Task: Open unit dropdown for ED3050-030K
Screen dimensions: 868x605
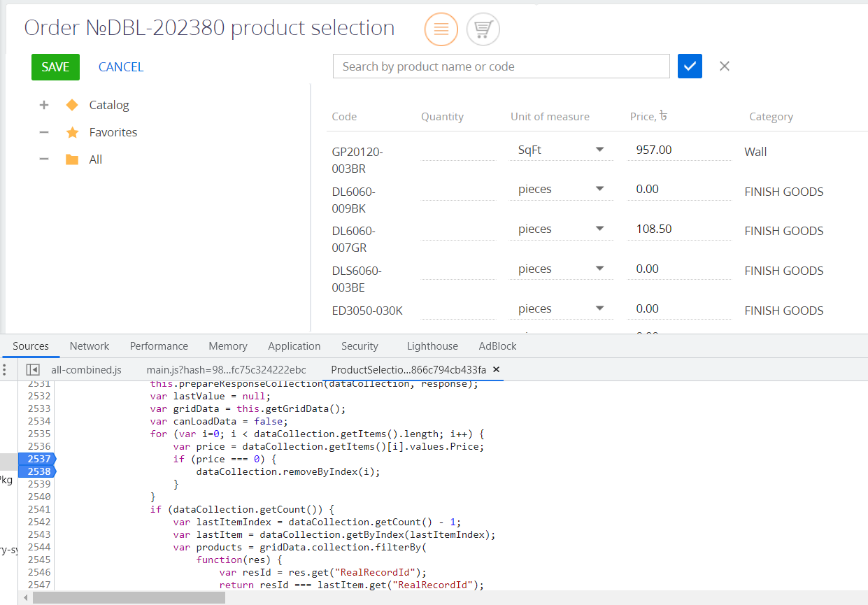Action: point(599,308)
